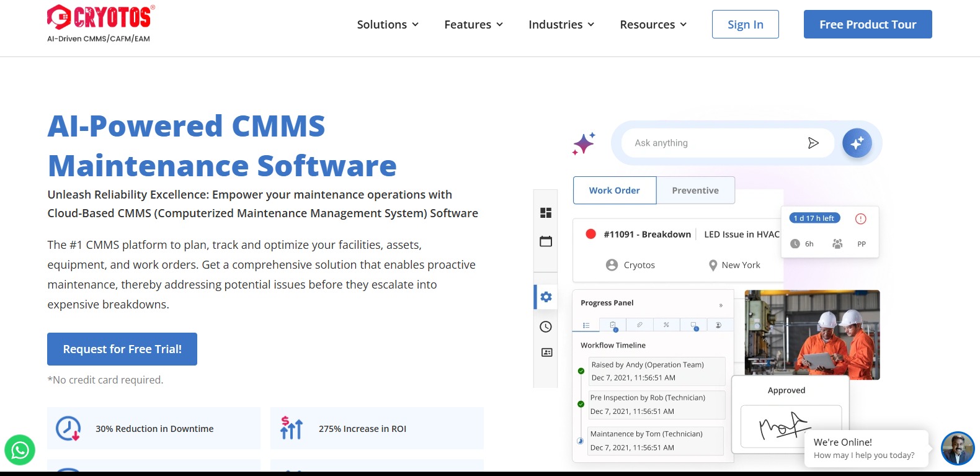
Task: Click the Workflow Timeline heading
Action: 613,345
